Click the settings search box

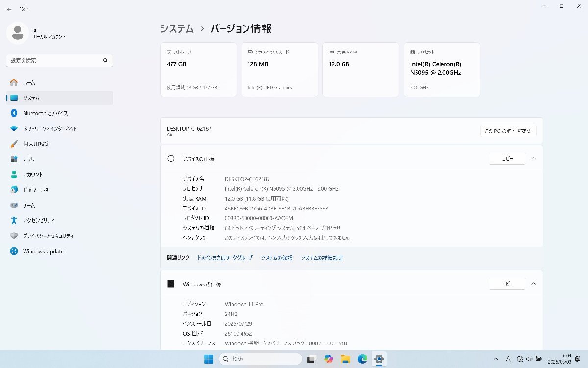[x=59, y=60]
